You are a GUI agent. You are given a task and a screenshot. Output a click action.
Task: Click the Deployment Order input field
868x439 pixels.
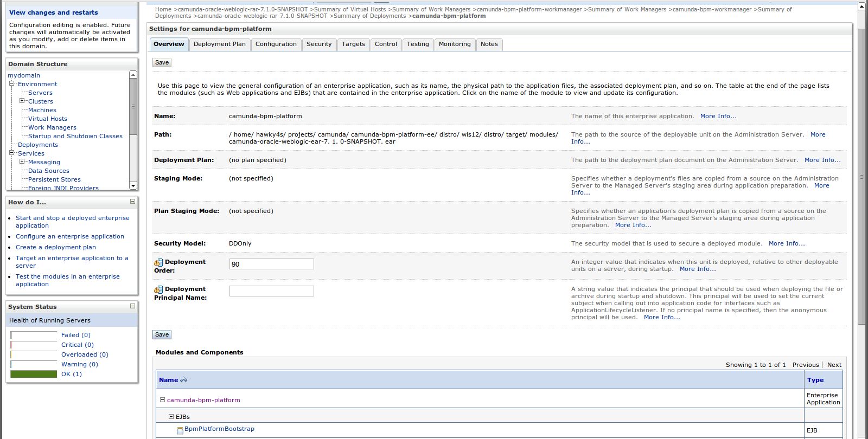click(x=272, y=264)
